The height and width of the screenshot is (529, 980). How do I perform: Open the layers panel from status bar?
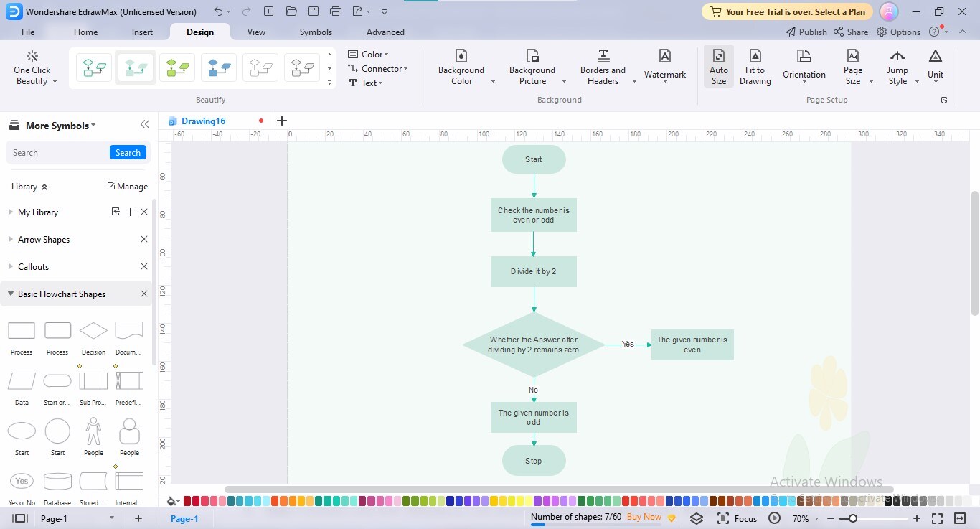(696, 518)
